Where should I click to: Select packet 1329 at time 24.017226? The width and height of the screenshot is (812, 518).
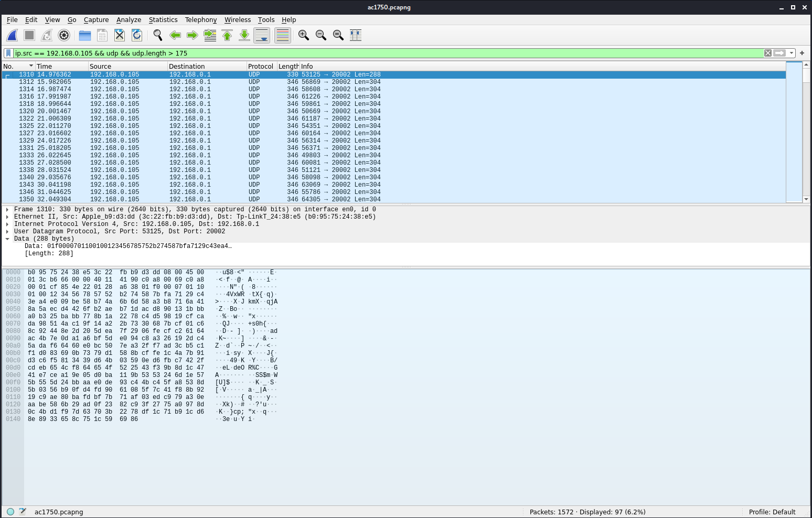(x=393, y=141)
